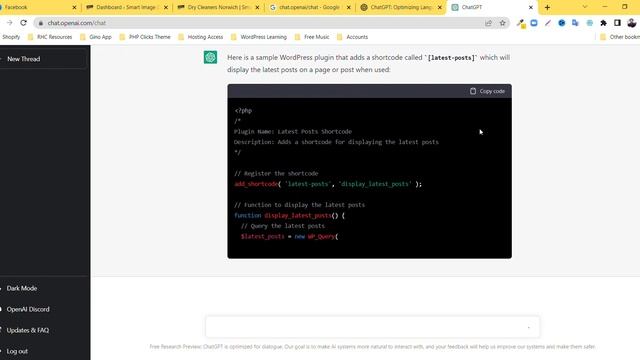The height and width of the screenshot is (360, 640).
Task: Open a new browser tab
Action: [x=547, y=7]
